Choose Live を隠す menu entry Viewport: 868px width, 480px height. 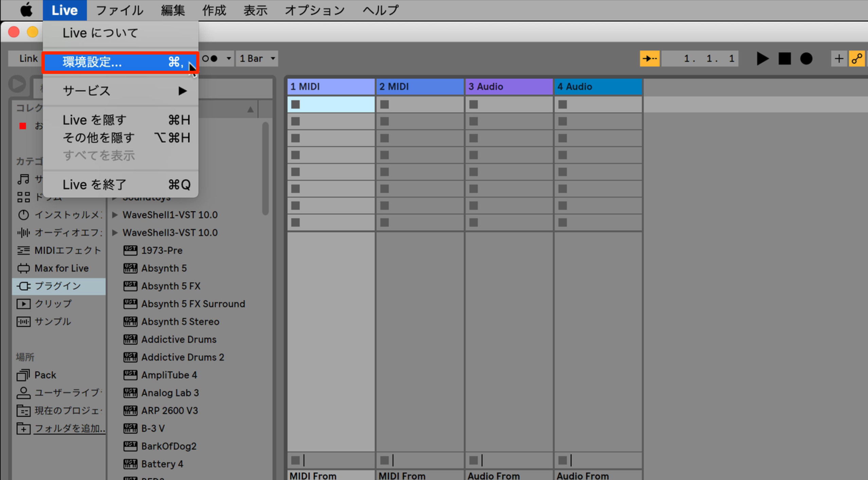[x=121, y=120]
